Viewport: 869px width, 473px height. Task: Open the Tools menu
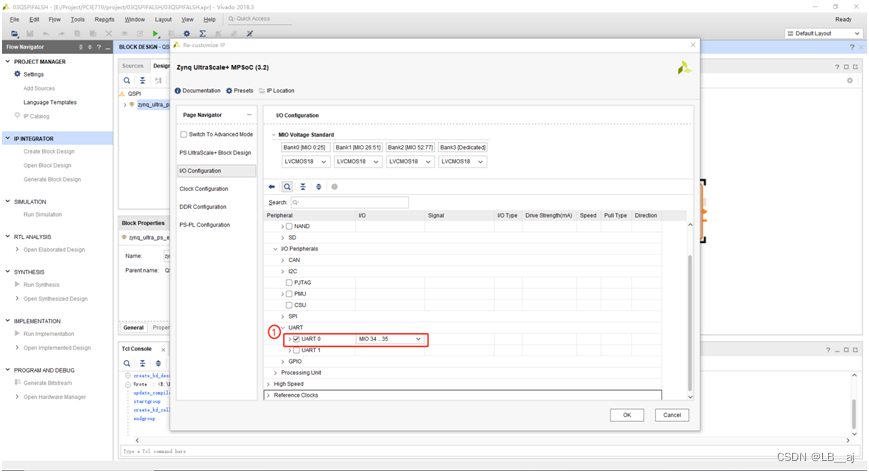[78, 19]
